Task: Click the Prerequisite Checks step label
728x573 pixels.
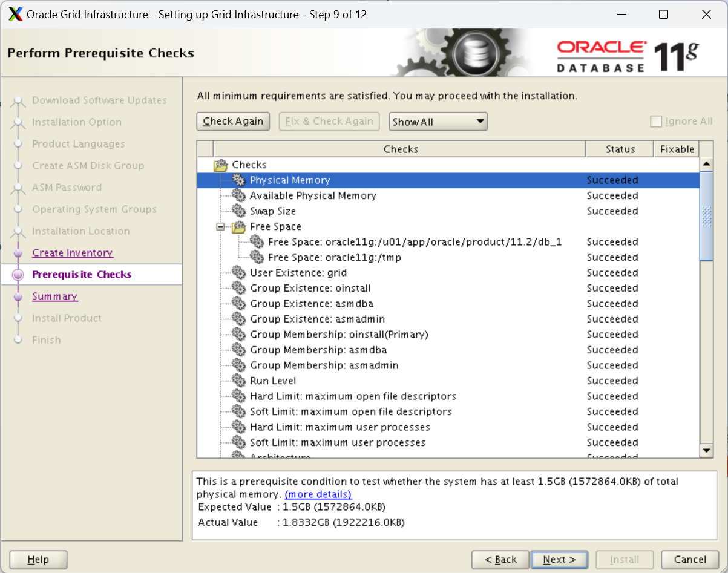Action: (x=82, y=275)
